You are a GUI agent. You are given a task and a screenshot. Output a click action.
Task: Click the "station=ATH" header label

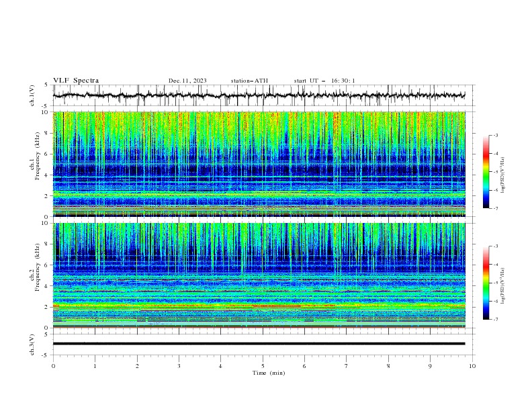(x=249, y=81)
